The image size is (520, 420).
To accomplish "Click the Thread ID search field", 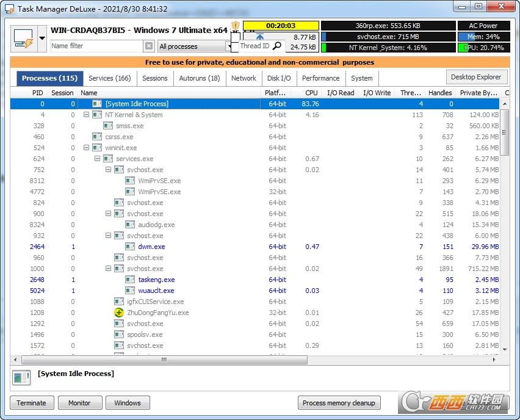I will coord(255,46).
